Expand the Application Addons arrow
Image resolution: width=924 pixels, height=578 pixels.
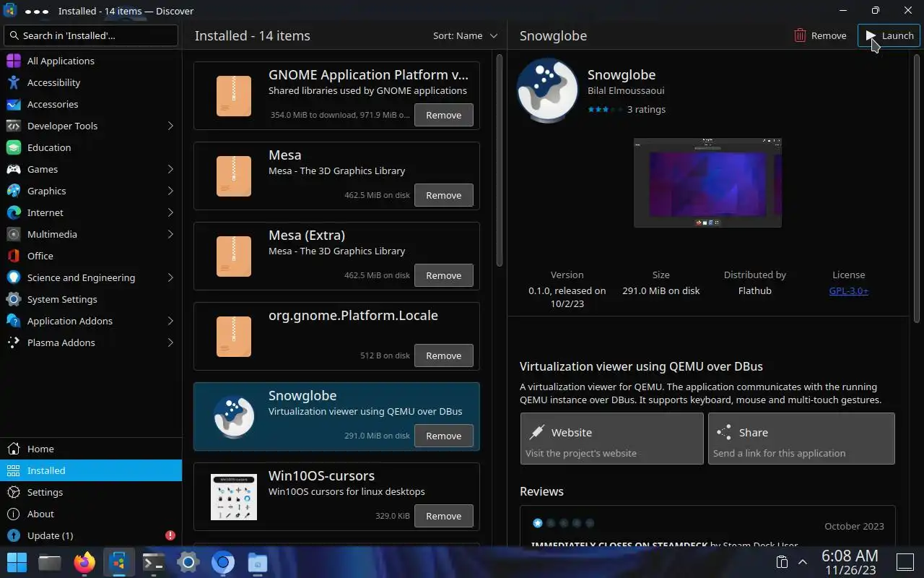pos(170,321)
